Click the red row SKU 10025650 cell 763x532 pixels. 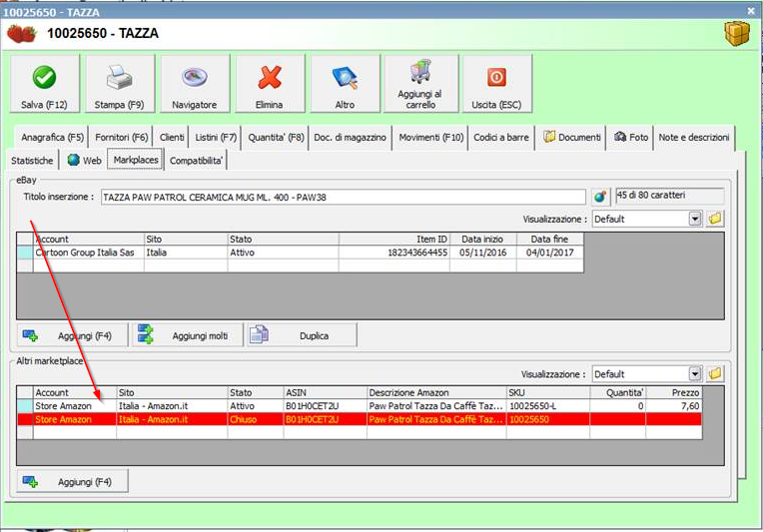(548, 419)
